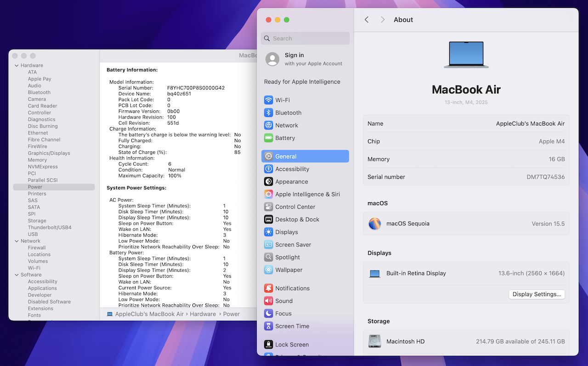Select Wi-Fi under Network in System Information
The width and height of the screenshot is (588, 366).
click(34, 268)
